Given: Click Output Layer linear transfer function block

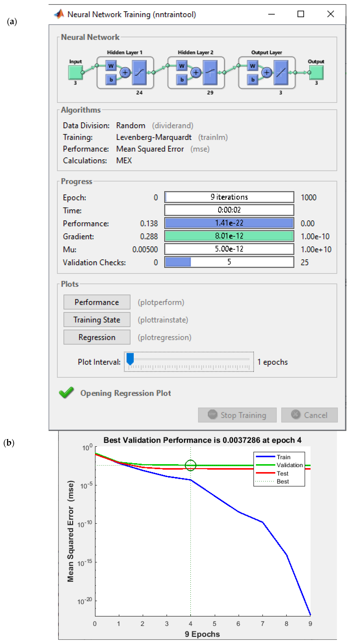Looking at the screenshot, I should [281, 73].
